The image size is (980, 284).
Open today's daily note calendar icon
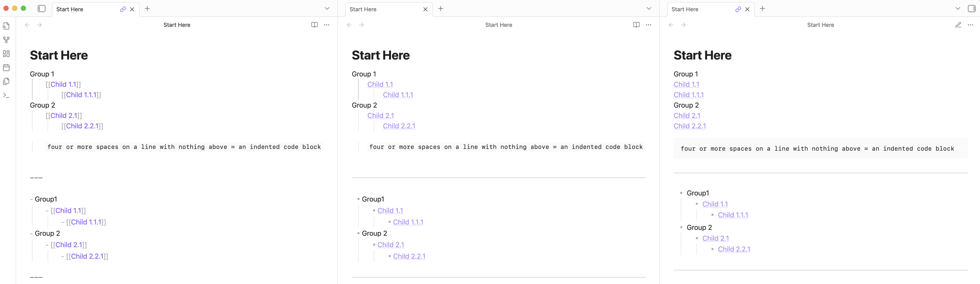[6, 68]
